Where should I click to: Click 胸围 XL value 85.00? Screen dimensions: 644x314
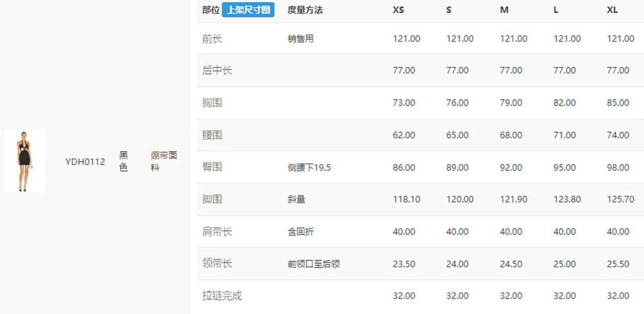tap(618, 102)
